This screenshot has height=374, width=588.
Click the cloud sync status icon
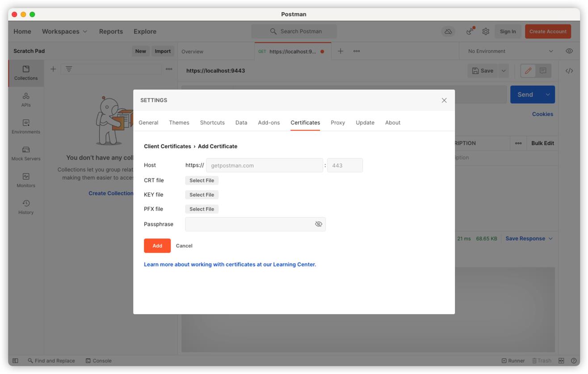coord(448,31)
